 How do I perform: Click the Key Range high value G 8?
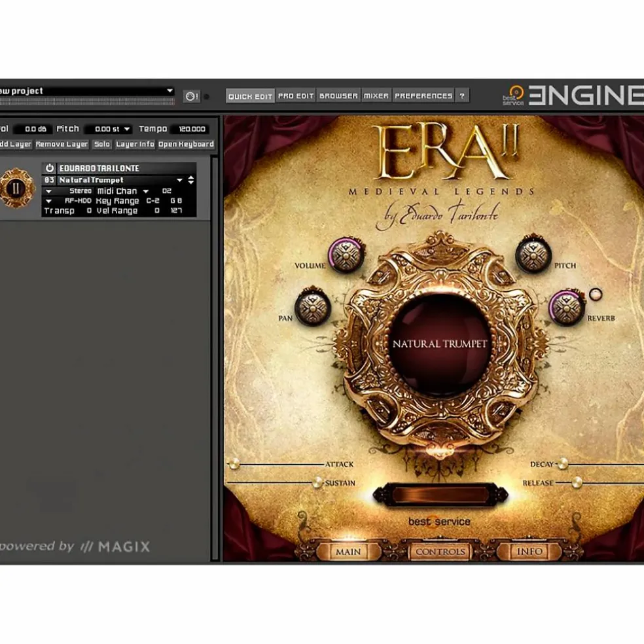point(176,201)
